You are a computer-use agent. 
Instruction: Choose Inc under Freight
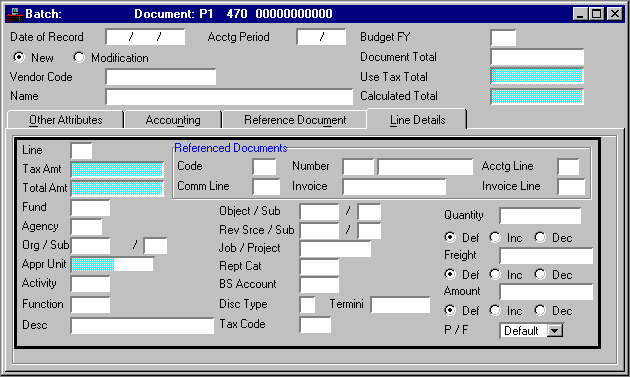(x=495, y=274)
